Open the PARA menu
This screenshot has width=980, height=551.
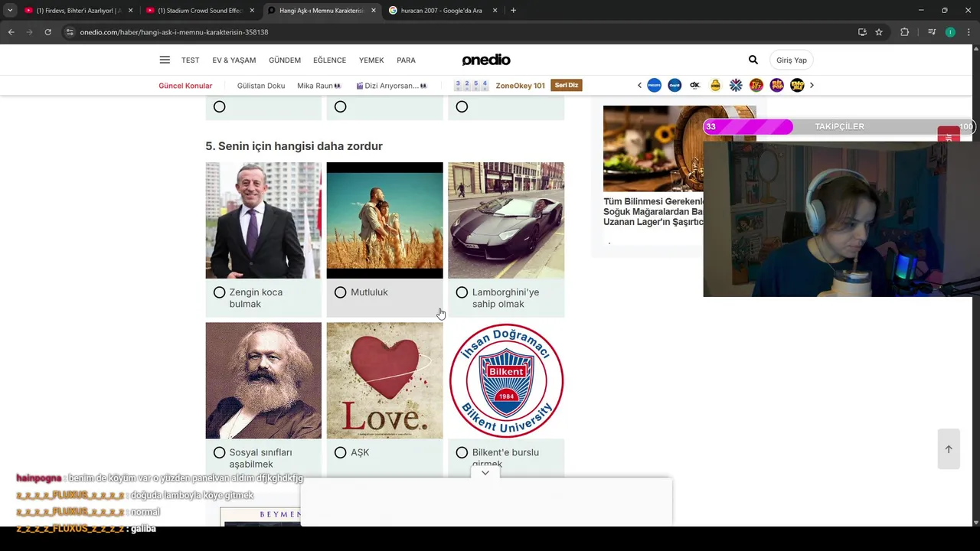[x=406, y=60]
